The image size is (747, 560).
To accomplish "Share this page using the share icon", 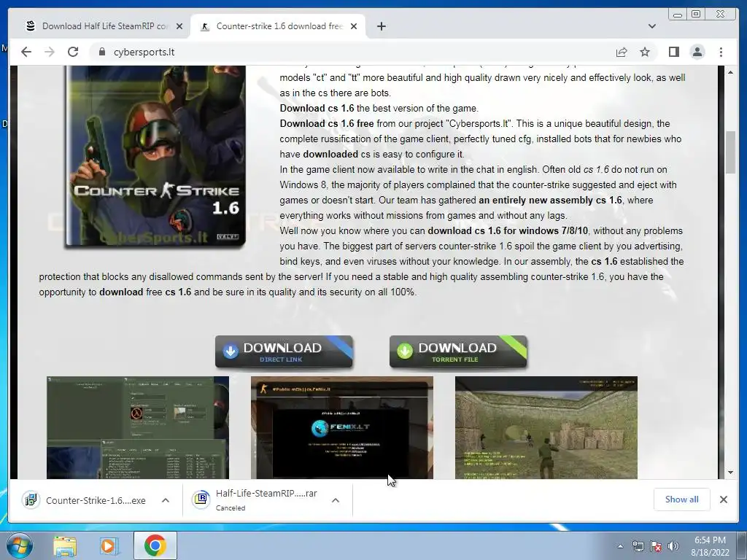I will [x=622, y=52].
